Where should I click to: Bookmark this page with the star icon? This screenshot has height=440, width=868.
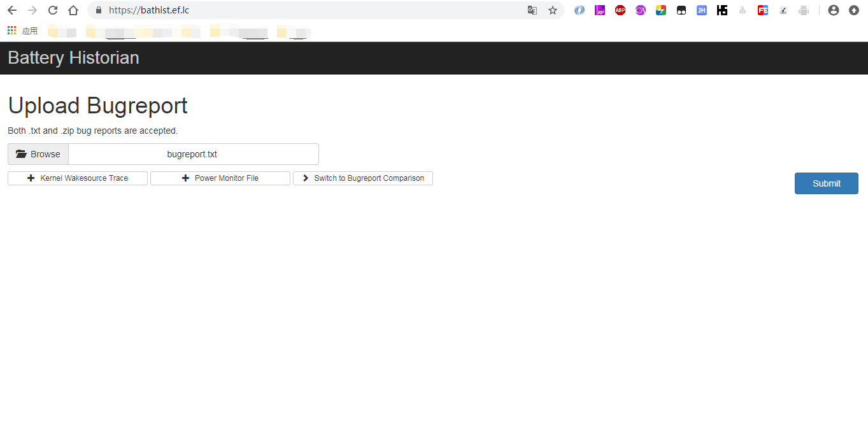coord(553,10)
